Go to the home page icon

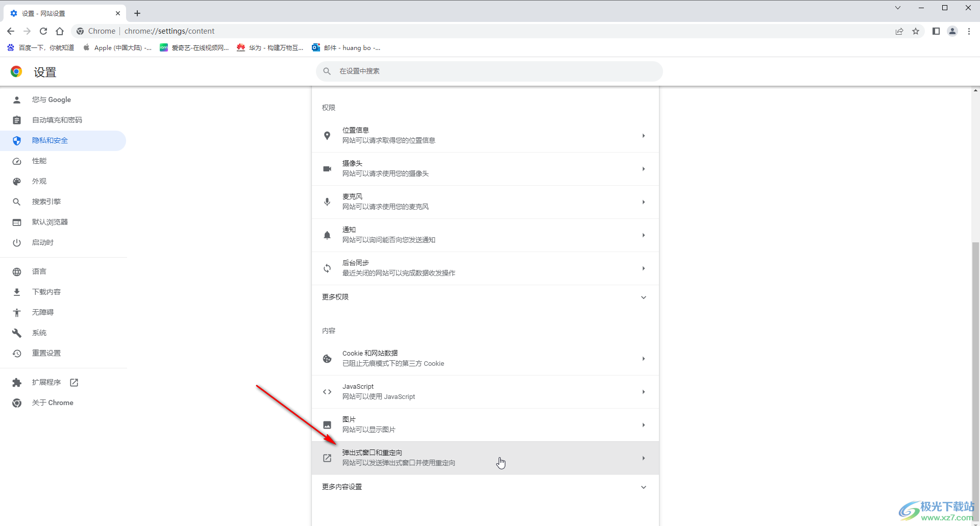click(60, 31)
